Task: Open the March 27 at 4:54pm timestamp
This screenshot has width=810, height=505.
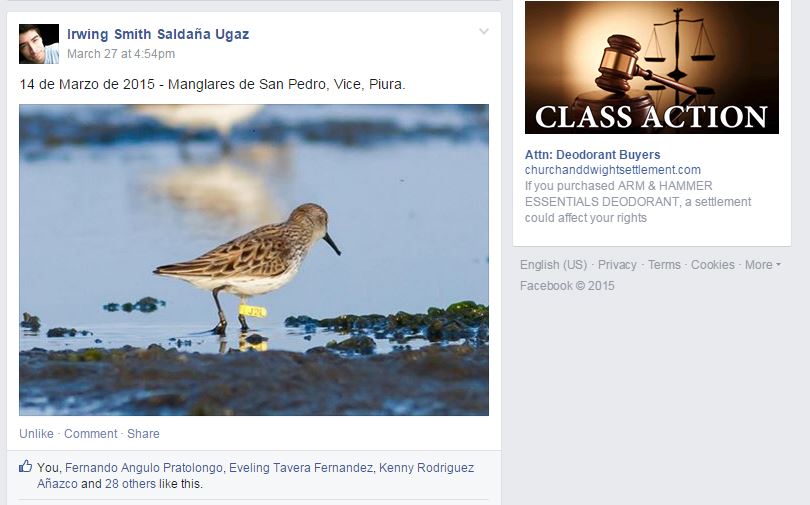Action: coord(121,54)
